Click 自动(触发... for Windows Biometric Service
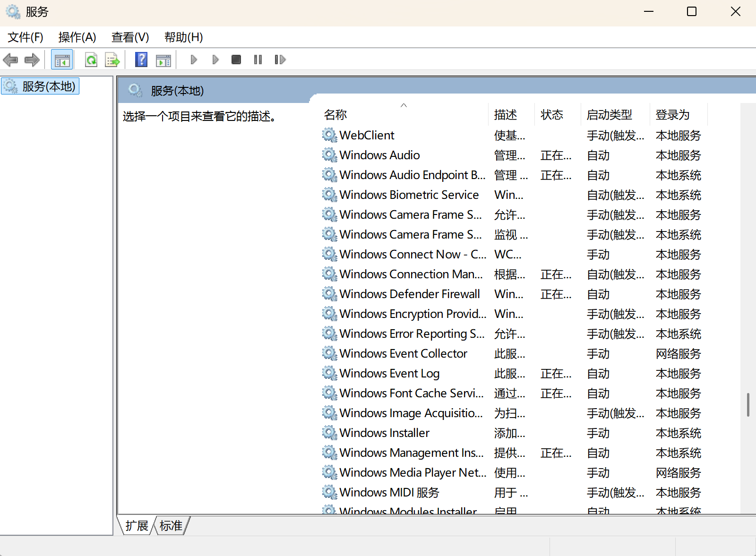Viewport: 756px width, 556px height. [x=616, y=195]
